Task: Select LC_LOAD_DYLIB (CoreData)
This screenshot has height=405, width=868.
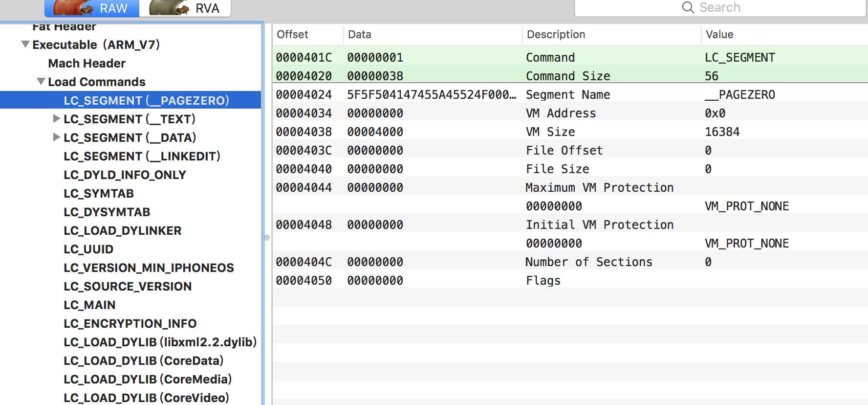Action: coord(143,360)
